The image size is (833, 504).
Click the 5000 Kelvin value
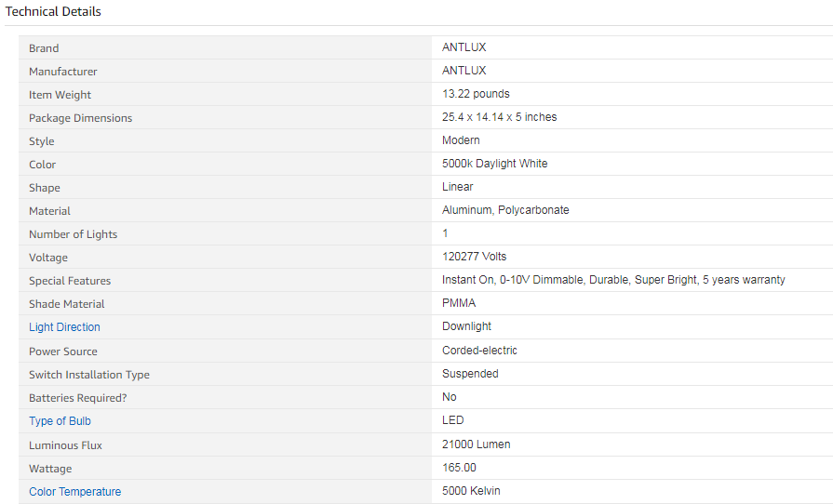471,491
